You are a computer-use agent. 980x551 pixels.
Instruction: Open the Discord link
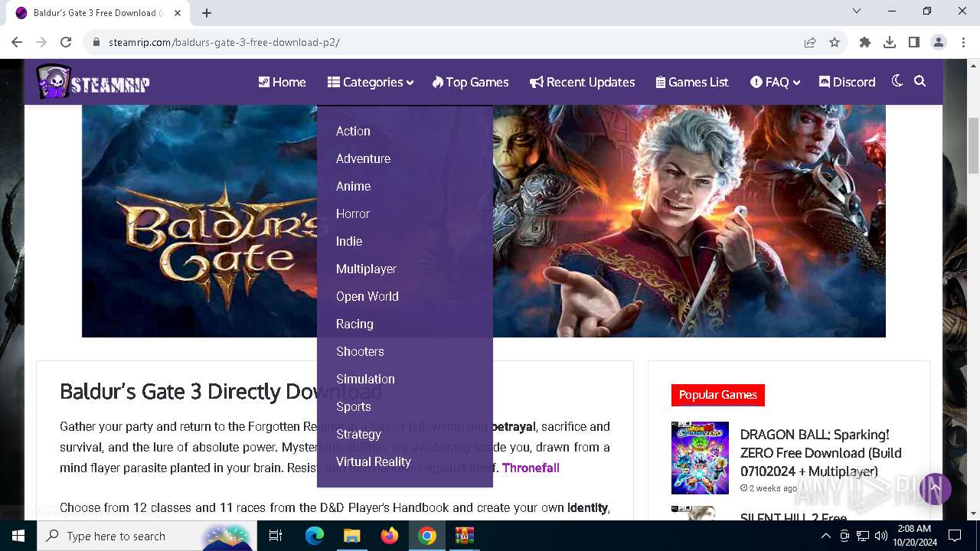click(x=847, y=82)
